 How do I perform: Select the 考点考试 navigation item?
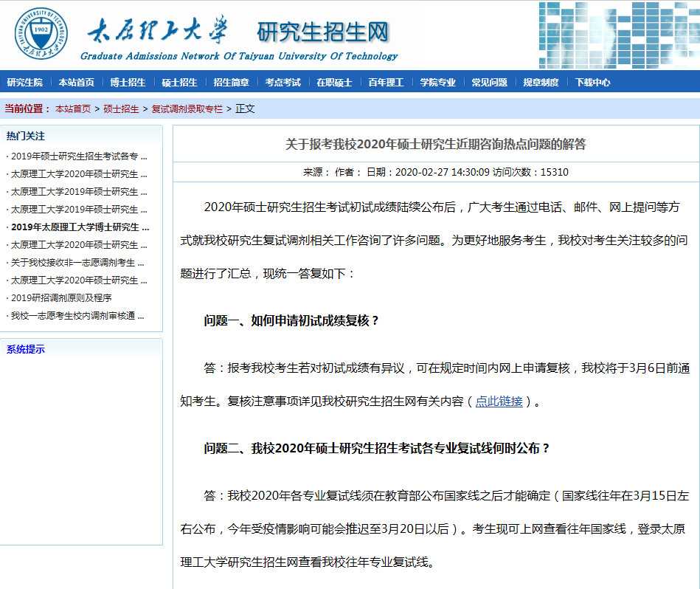[x=283, y=83]
